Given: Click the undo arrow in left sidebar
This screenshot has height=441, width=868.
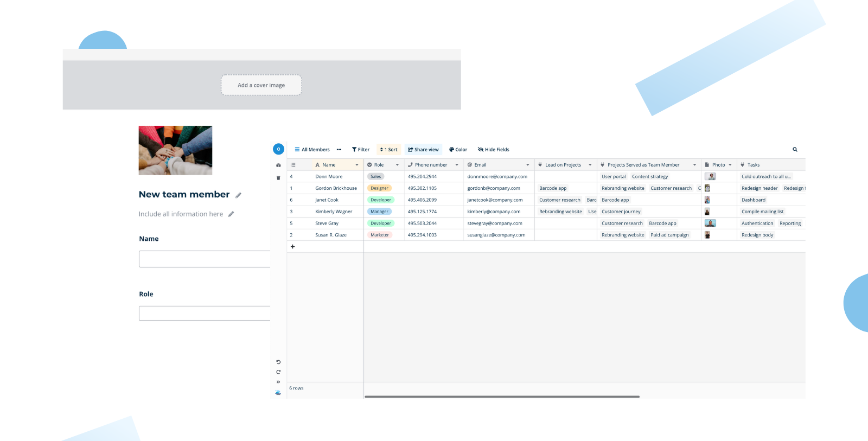Looking at the screenshot, I should (278, 362).
